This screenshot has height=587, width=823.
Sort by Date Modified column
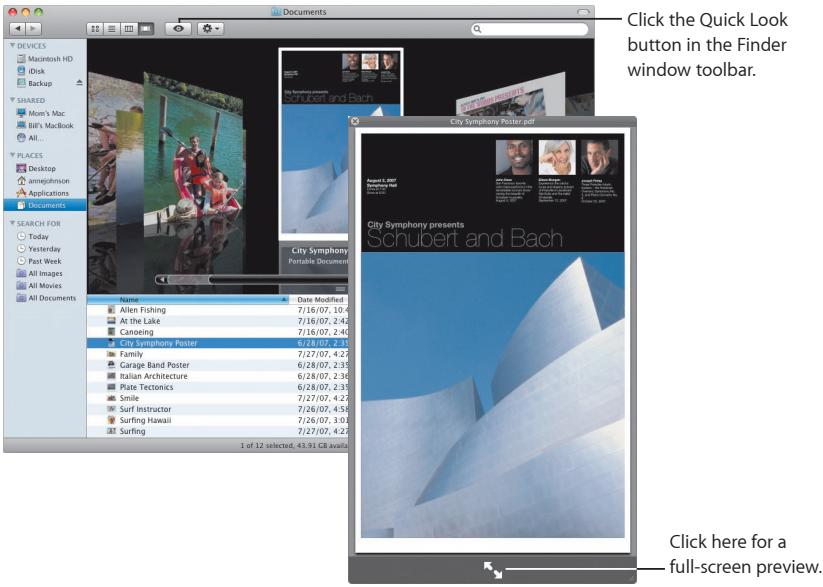click(319, 299)
